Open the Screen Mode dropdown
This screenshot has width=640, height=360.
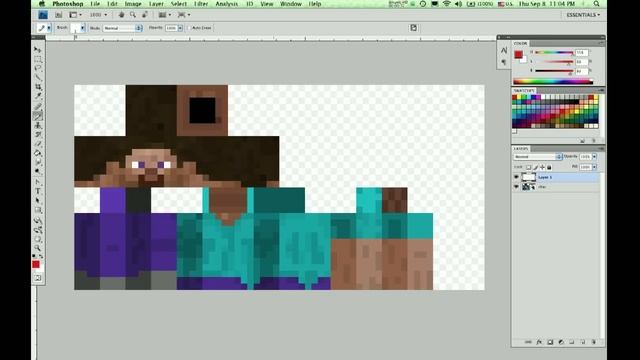point(184,15)
